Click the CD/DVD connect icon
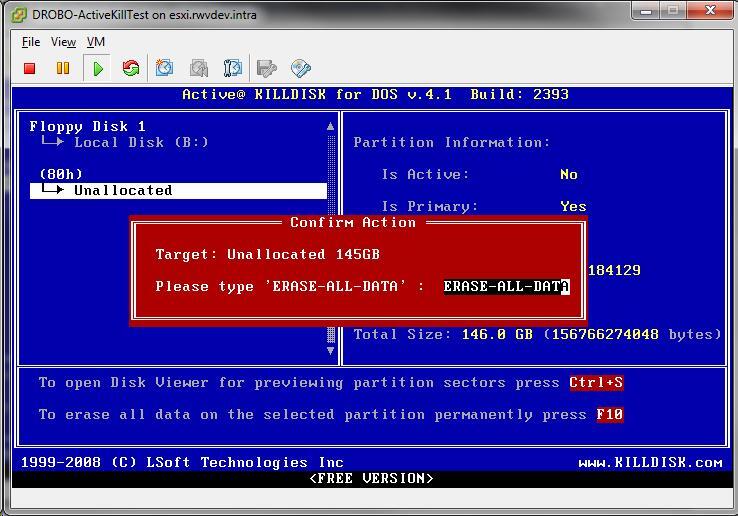Viewport: 738px width, 516px height. [x=301, y=68]
